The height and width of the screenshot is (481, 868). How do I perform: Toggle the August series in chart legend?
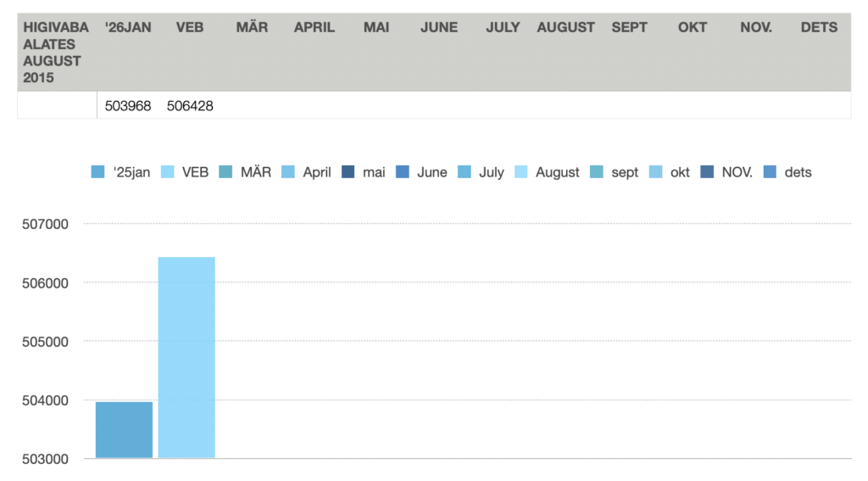click(558, 172)
